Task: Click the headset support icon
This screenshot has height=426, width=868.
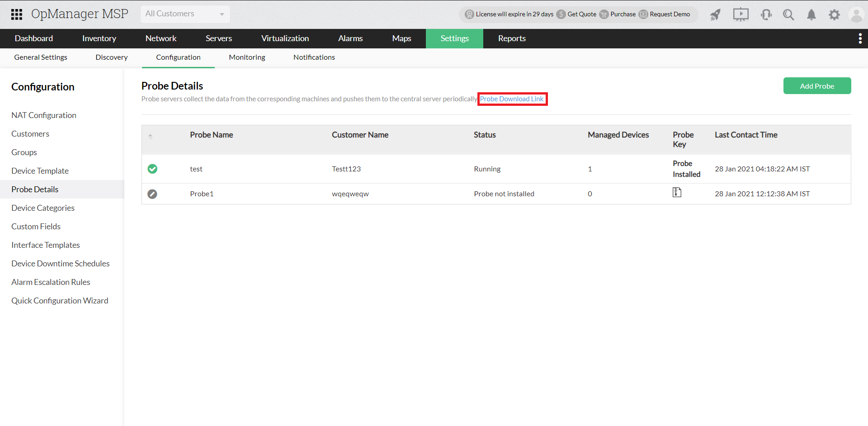Action: pos(766,14)
